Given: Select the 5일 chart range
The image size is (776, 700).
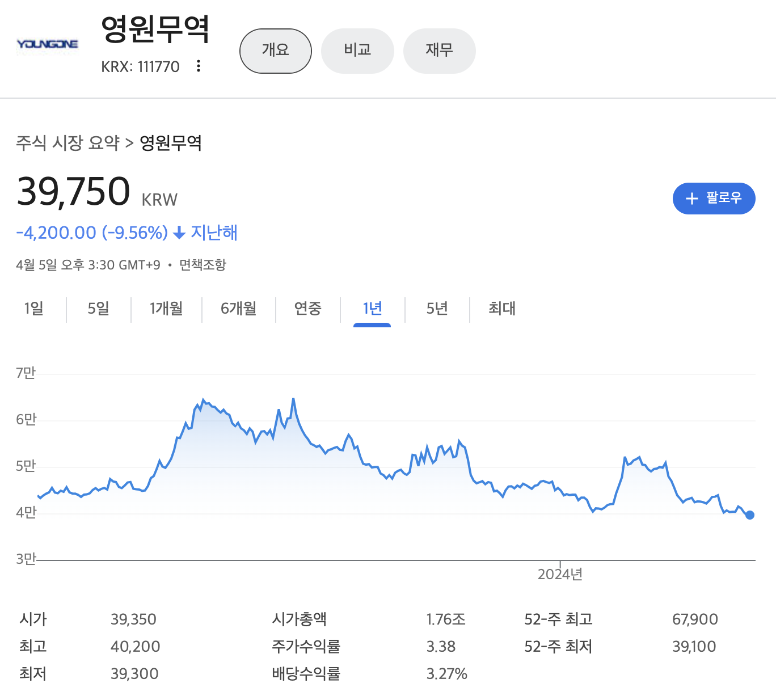Looking at the screenshot, I should 98,309.
